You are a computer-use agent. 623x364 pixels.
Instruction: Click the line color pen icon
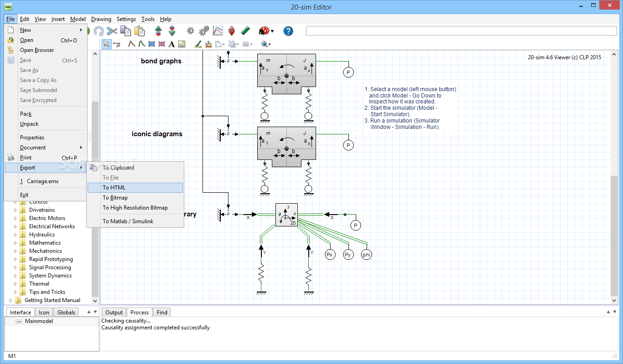point(198,44)
